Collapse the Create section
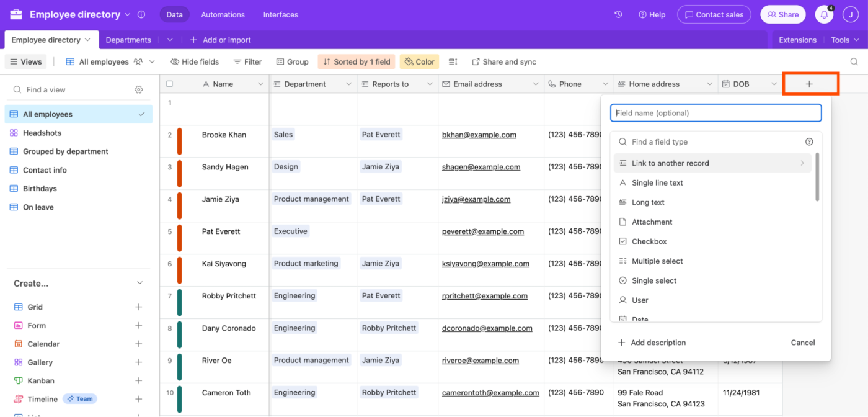The height and width of the screenshot is (417, 868). (139, 284)
